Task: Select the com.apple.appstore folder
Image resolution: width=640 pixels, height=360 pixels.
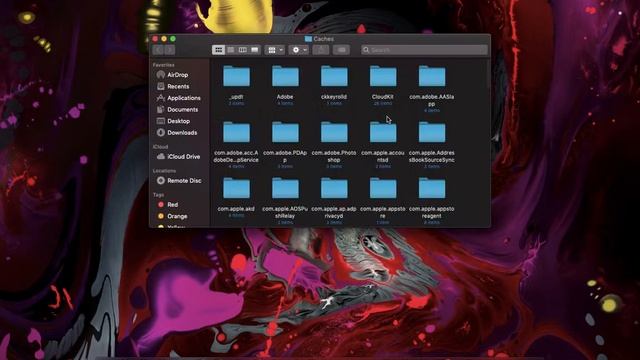Action: coord(383,189)
